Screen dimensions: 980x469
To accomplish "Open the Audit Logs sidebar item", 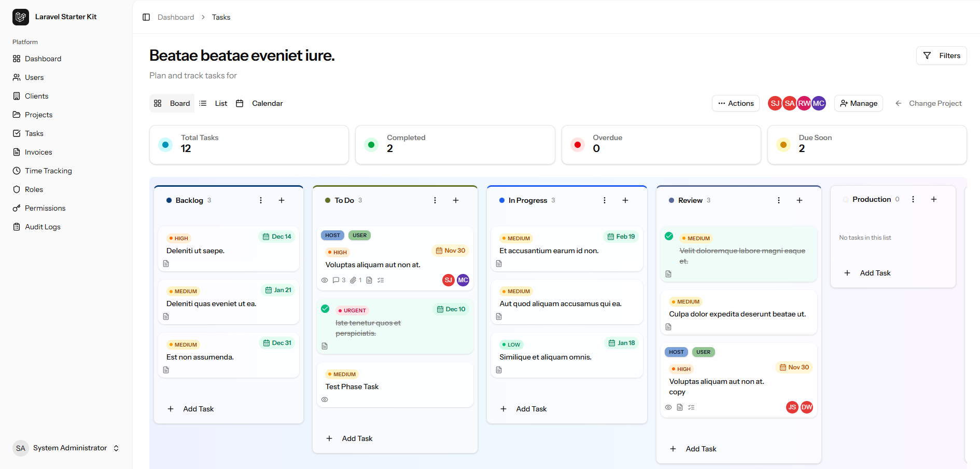I will [43, 227].
